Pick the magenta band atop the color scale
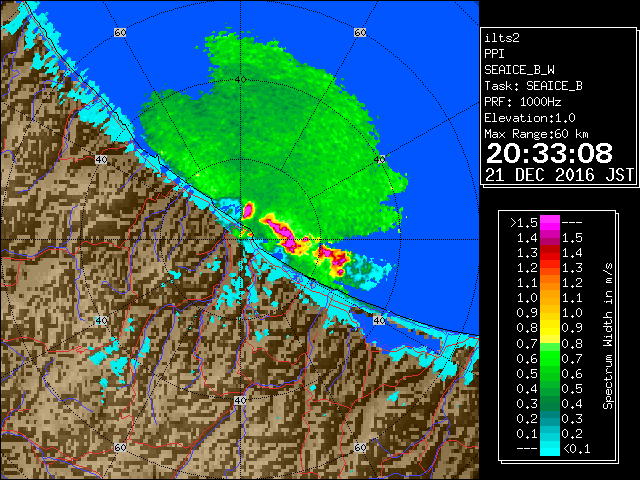The width and height of the screenshot is (640, 480). tap(550, 223)
